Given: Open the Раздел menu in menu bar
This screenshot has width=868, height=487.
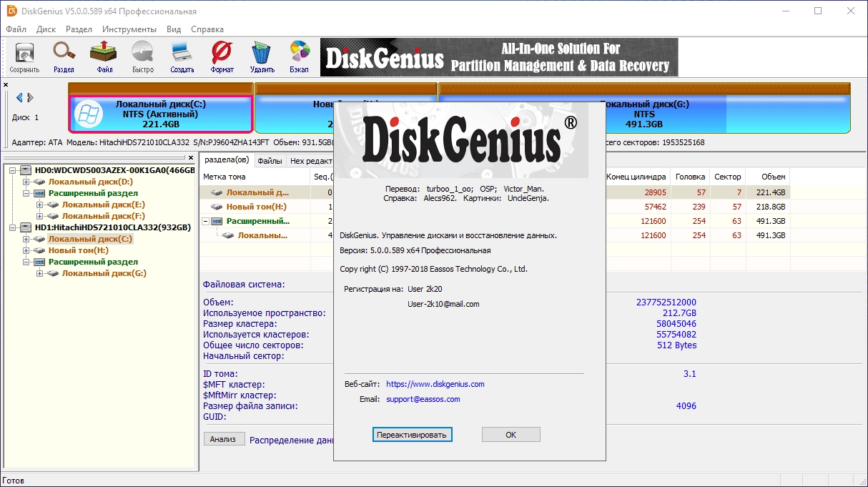Looking at the screenshot, I should [x=79, y=29].
